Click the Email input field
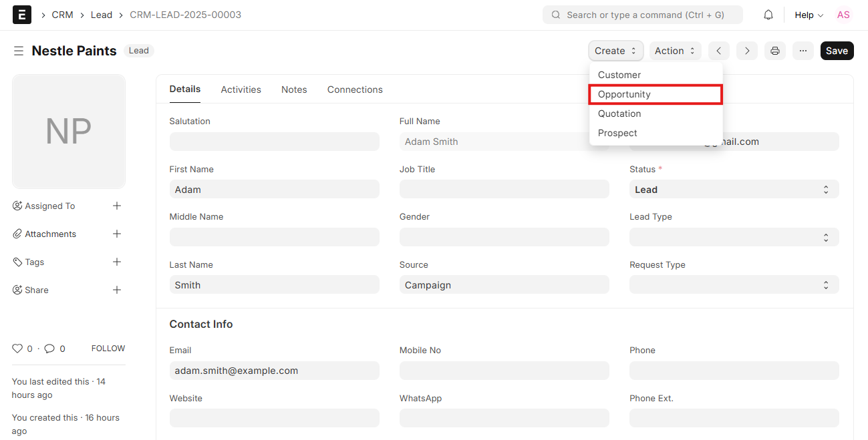The height and width of the screenshot is (440, 868). pyautogui.click(x=274, y=371)
